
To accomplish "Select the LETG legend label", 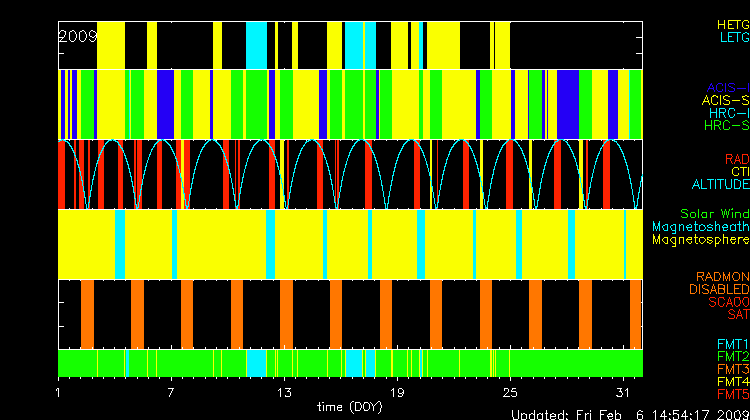I will [732, 37].
